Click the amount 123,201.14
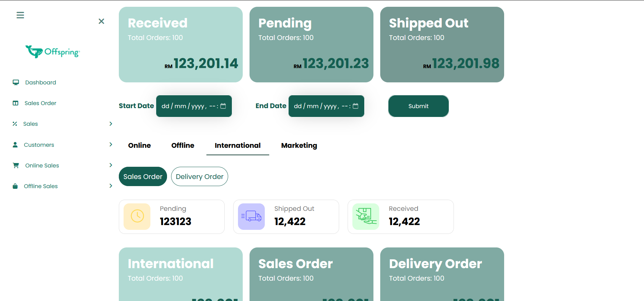 pos(206,63)
